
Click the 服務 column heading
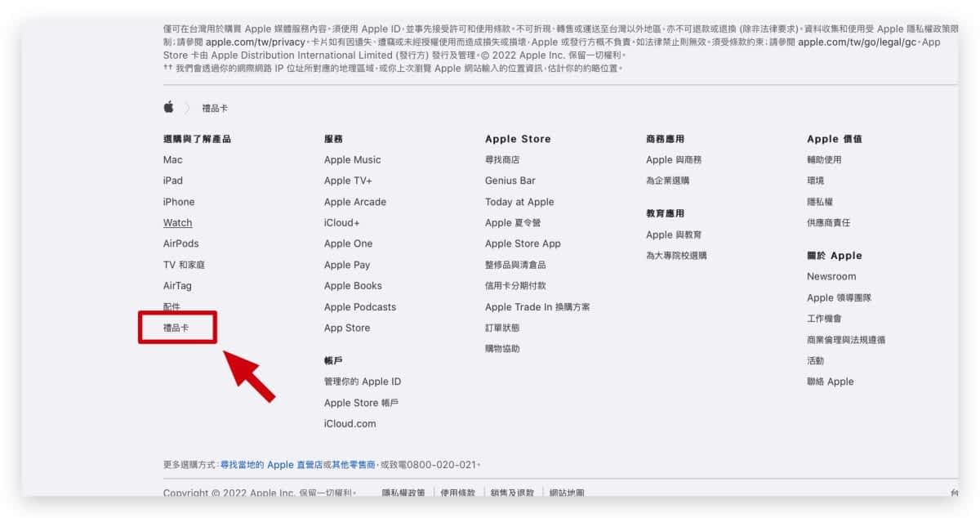(x=333, y=139)
